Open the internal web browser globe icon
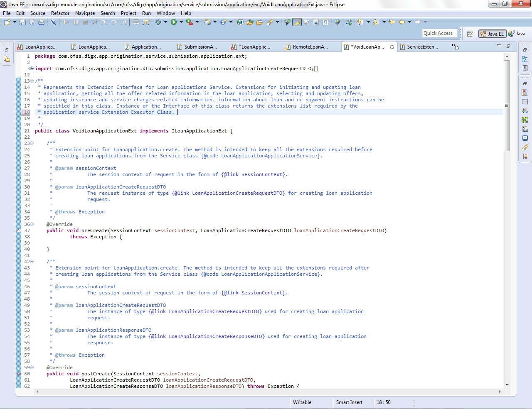This screenshot has width=532, height=409. tap(337, 22)
